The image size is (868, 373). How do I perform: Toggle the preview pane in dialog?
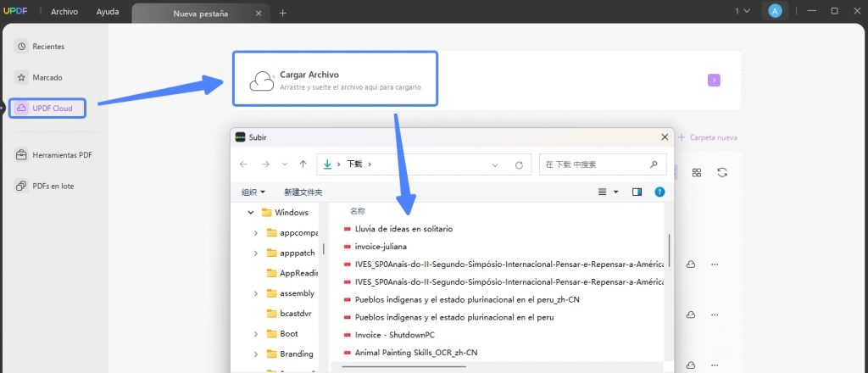tap(637, 192)
